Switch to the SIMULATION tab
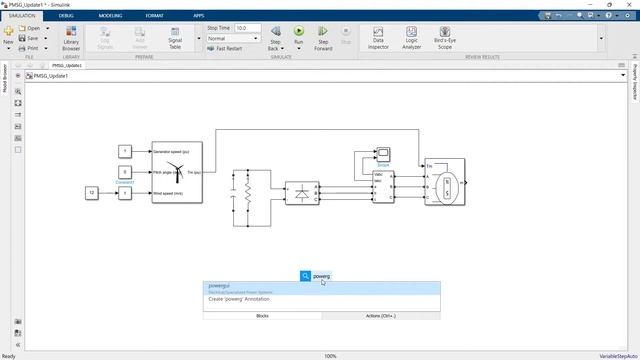The width and height of the screenshot is (640, 360). pos(22,16)
